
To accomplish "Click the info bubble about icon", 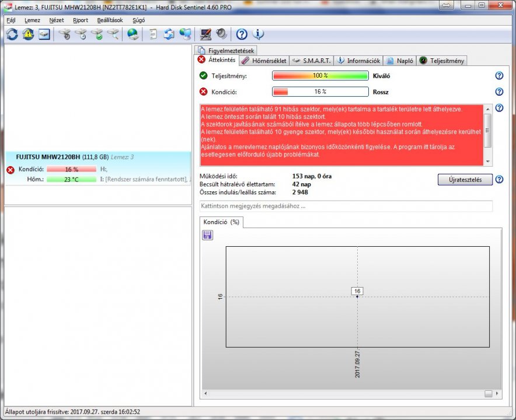I will pyautogui.click(x=259, y=34).
